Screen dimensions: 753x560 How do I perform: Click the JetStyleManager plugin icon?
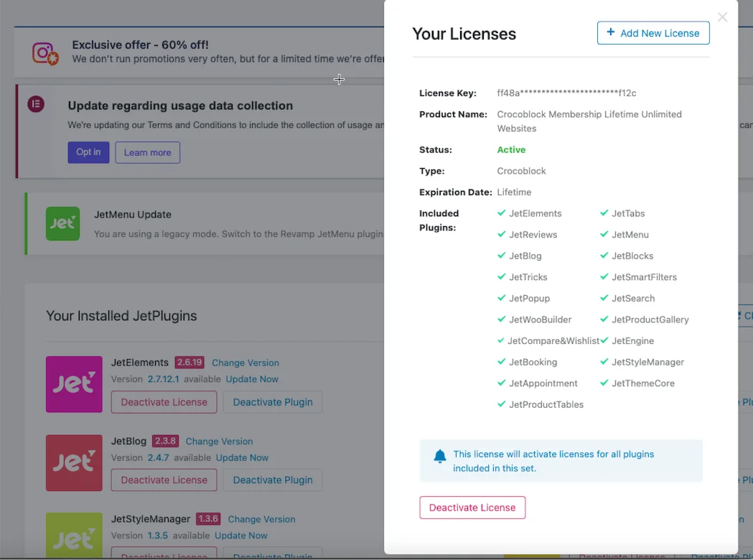click(74, 535)
